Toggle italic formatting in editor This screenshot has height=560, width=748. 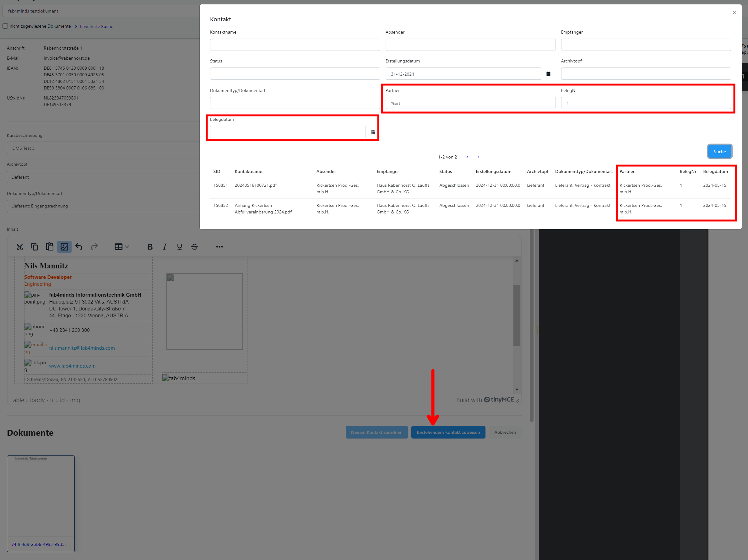(165, 247)
